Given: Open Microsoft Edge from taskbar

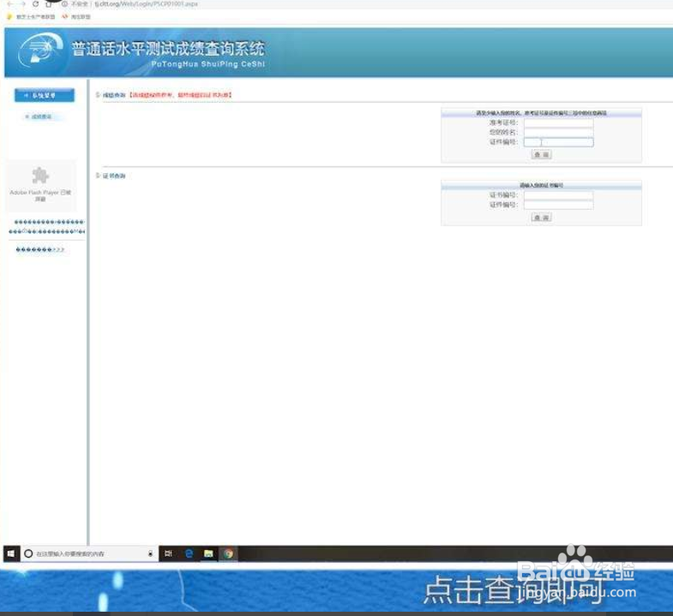Looking at the screenshot, I should point(189,553).
